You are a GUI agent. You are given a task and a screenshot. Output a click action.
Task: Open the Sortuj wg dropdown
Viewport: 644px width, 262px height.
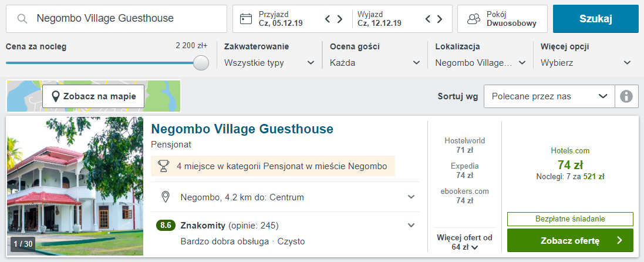point(549,96)
